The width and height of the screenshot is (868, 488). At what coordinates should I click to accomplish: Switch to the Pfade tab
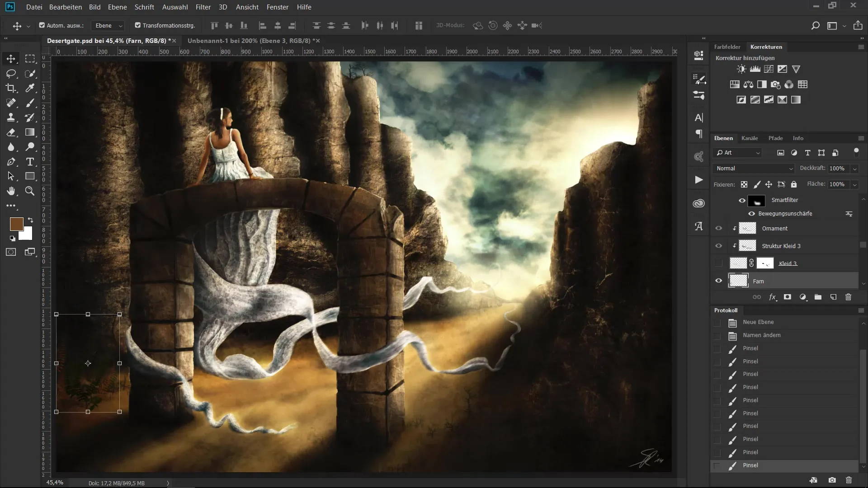coord(775,138)
